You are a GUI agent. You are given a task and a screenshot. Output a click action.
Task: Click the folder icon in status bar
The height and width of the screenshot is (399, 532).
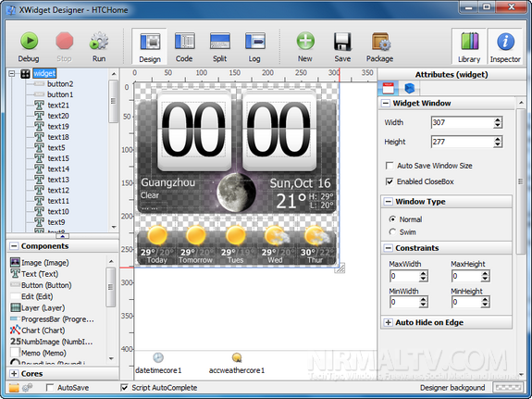click(x=14, y=388)
